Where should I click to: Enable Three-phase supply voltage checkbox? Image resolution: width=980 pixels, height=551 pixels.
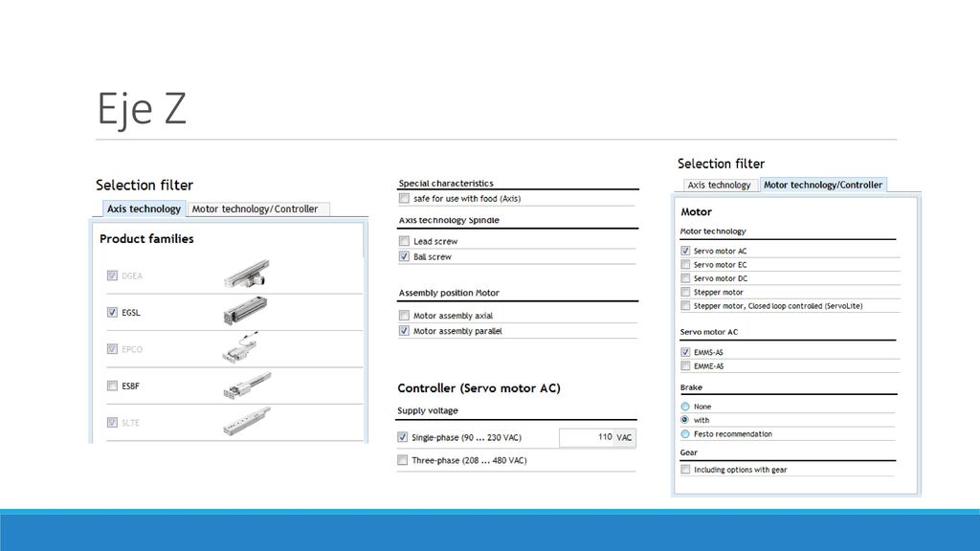[x=403, y=460]
